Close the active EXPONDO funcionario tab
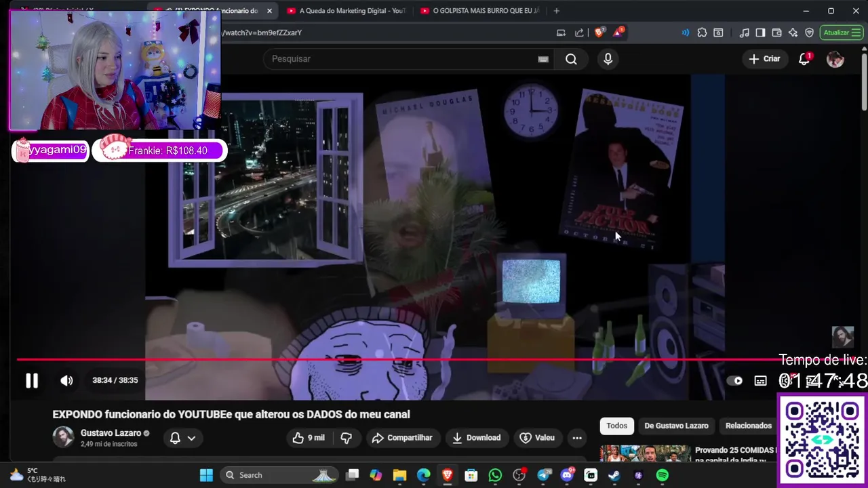Image resolution: width=868 pixels, height=488 pixels. click(x=269, y=11)
